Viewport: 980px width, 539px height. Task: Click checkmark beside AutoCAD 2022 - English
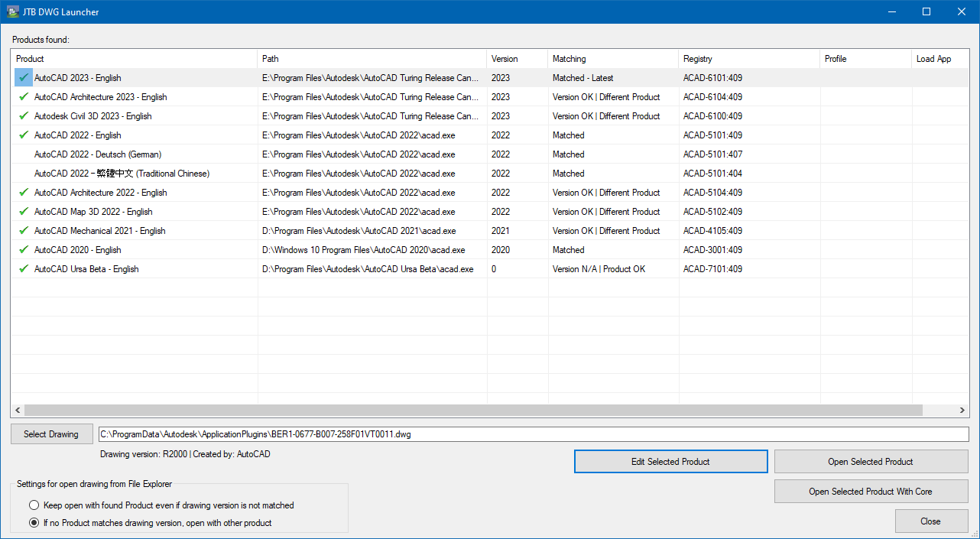coord(24,135)
